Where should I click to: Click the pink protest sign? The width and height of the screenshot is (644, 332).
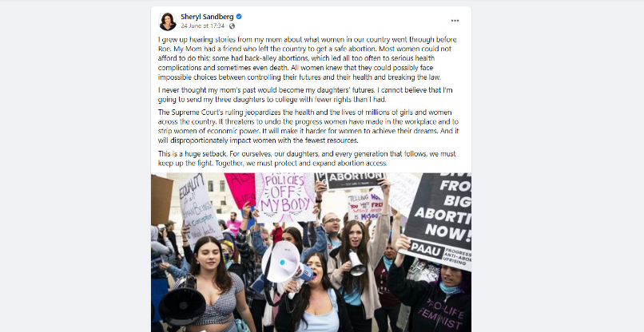pyautogui.click(x=241, y=190)
